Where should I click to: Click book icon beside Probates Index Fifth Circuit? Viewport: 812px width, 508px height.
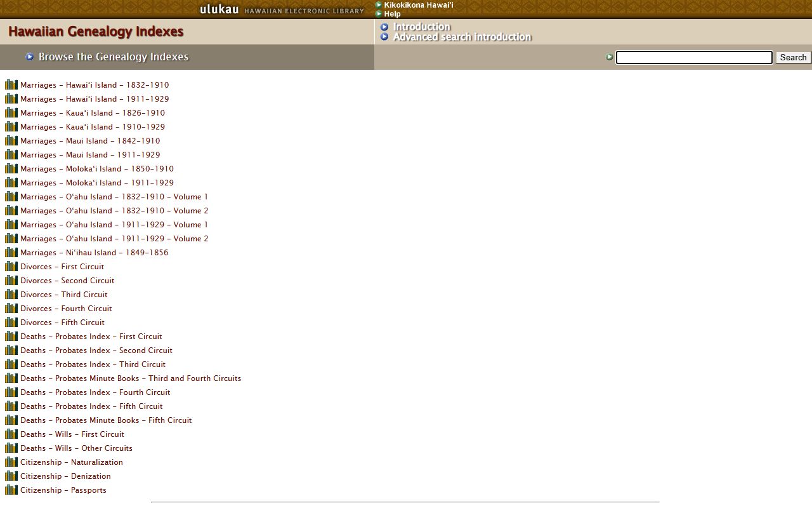[x=11, y=406]
